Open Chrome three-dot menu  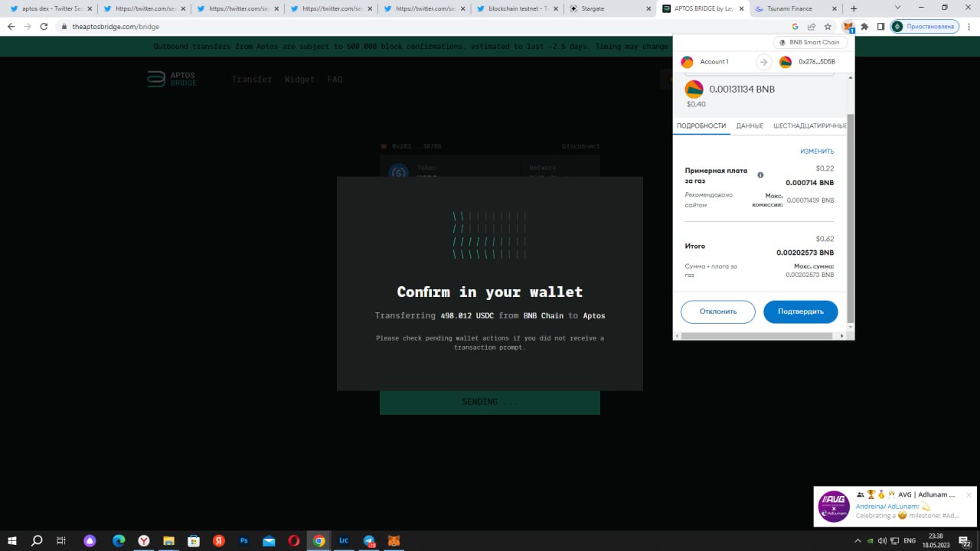pyautogui.click(x=969, y=26)
